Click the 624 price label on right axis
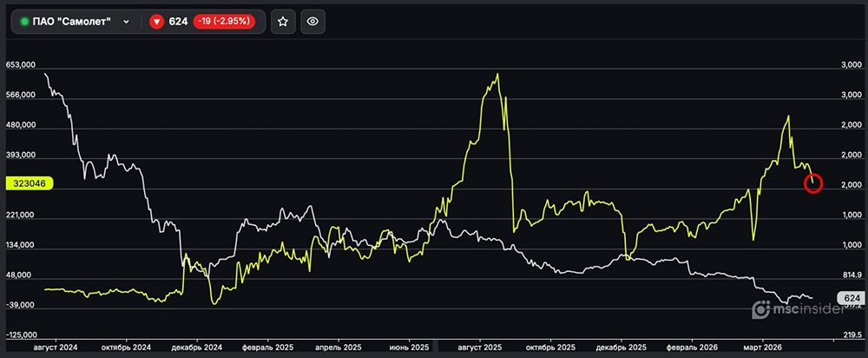Image resolution: width=868 pixels, height=358 pixels. click(852, 299)
